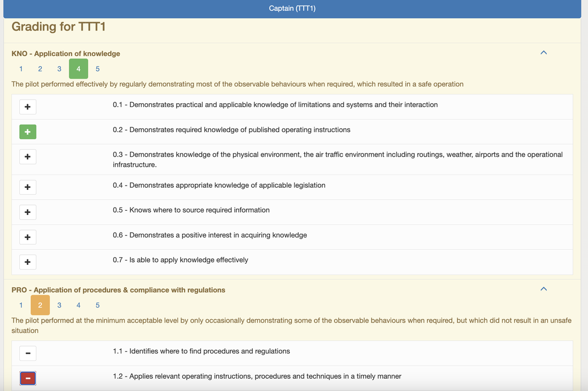
Task: Click plus for 0.7 apply knowledge effectively
Action: [x=28, y=262]
